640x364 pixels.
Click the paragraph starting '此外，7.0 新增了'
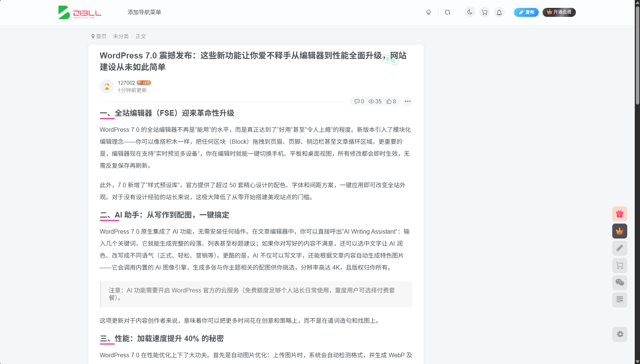[256, 191]
